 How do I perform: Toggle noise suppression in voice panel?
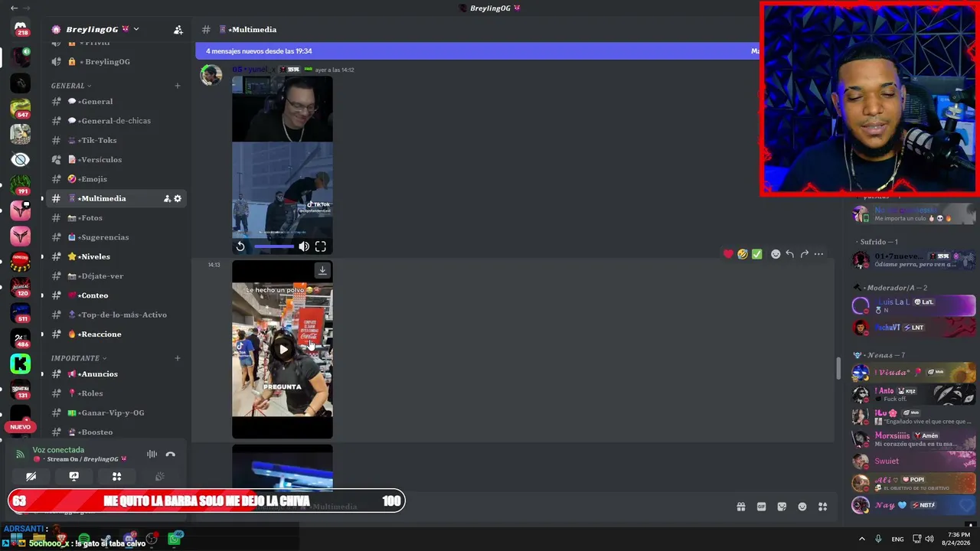click(152, 455)
